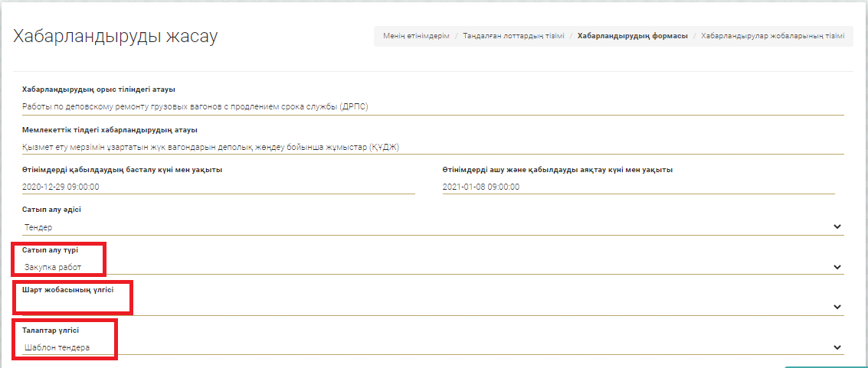Select Хабарландырудың формасы breadcrumb item

pos(632,36)
